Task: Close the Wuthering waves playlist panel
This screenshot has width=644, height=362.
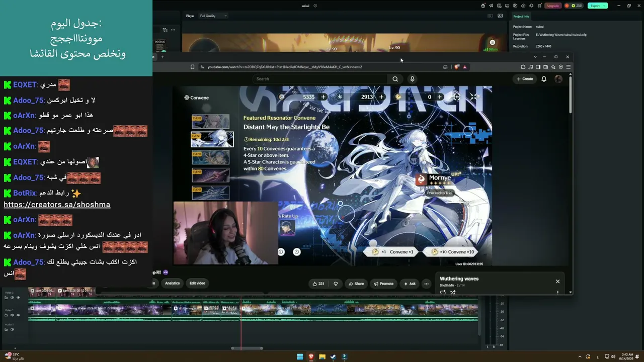Action: (x=557, y=282)
